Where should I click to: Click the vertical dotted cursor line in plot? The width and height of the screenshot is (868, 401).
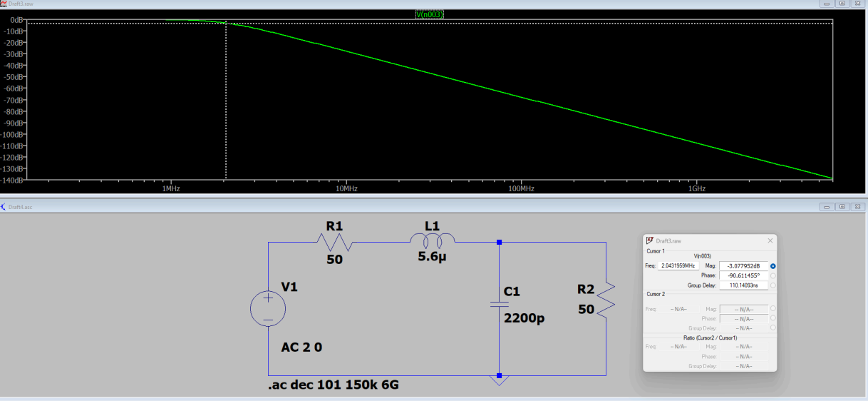click(226, 100)
